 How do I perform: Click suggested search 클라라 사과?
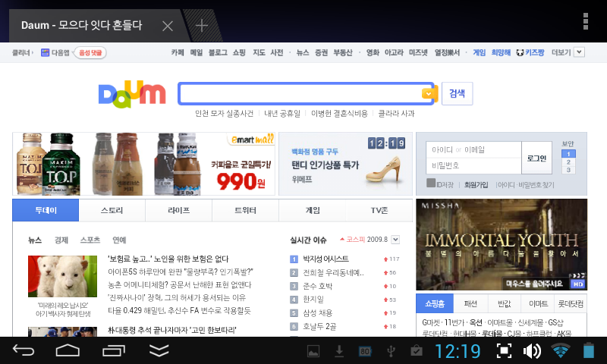(396, 113)
